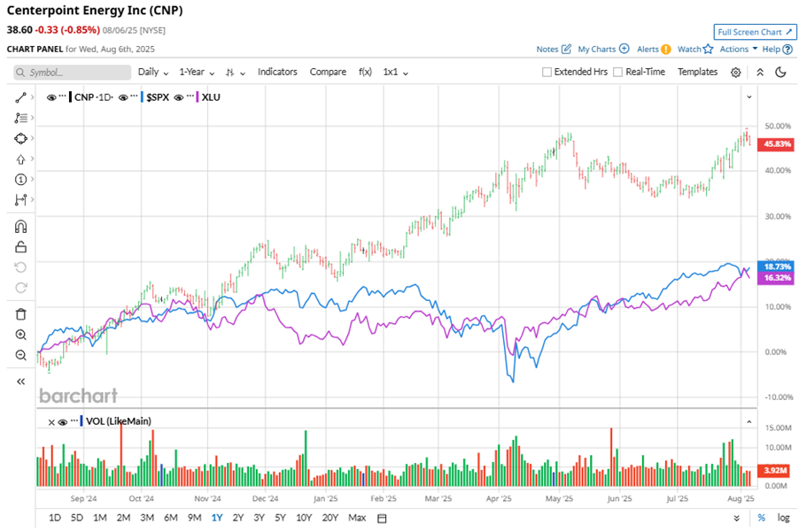Redo the last chart action
Viewport: 799px width, 532px height.
20,288
